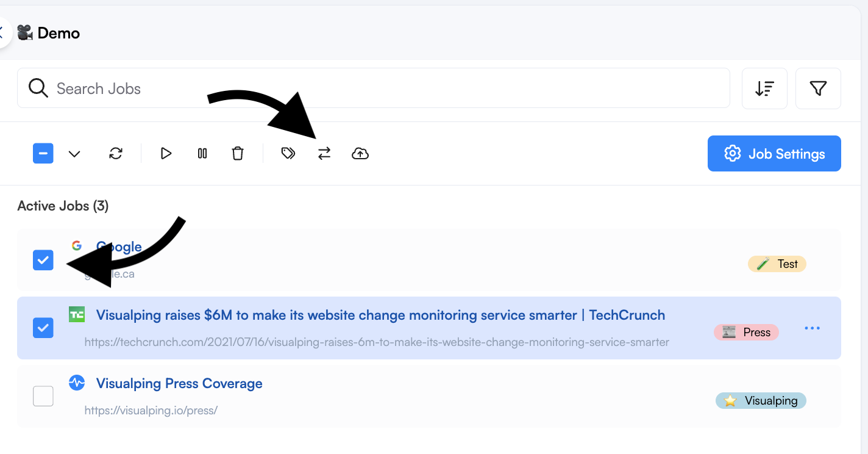Screen dimensions: 868x454
Task: Pause selected jobs with pause icon
Action: [202, 153]
